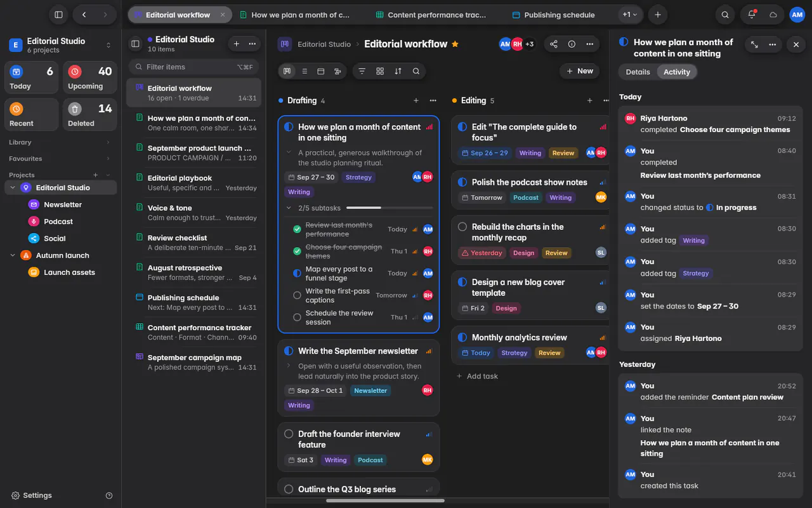Open the Upcoming 40 tile
This screenshot has height=508, width=812.
pyautogui.click(x=89, y=78)
